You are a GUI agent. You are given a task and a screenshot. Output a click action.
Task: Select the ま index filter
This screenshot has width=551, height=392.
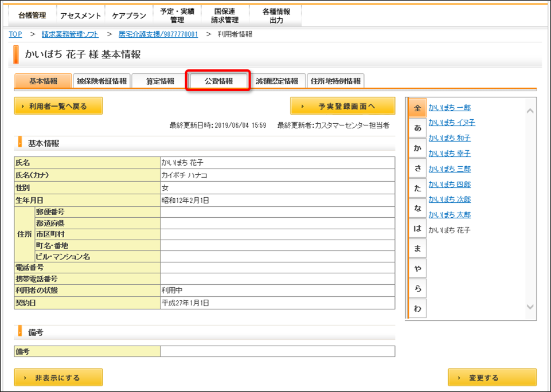(417, 248)
